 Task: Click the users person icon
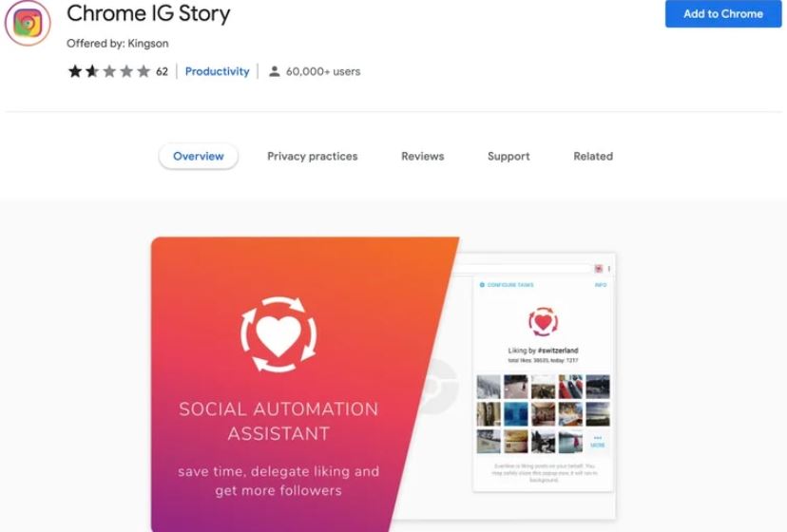click(274, 71)
